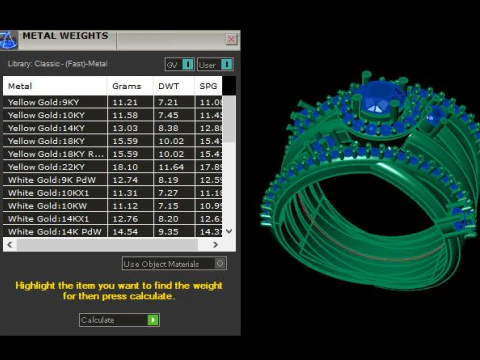Select the Yellow Gold:18KY R... row
The height and width of the screenshot is (360, 480).
pos(113,154)
